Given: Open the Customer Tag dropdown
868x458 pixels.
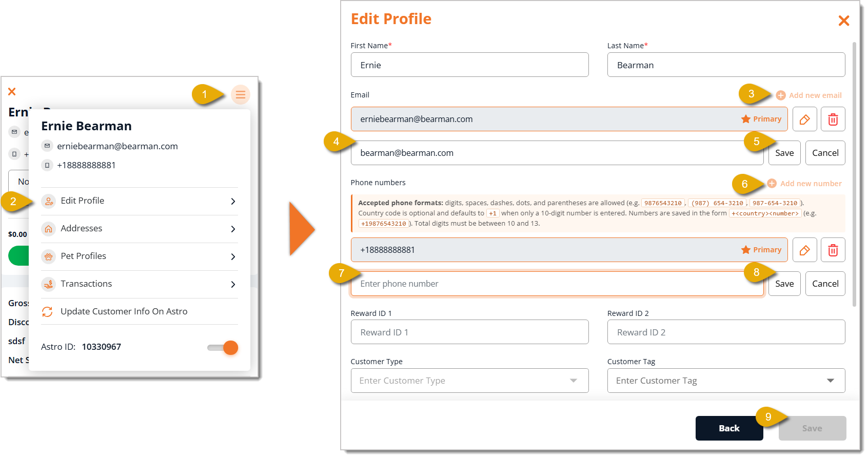Looking at the screenshot, I should 830,381.
